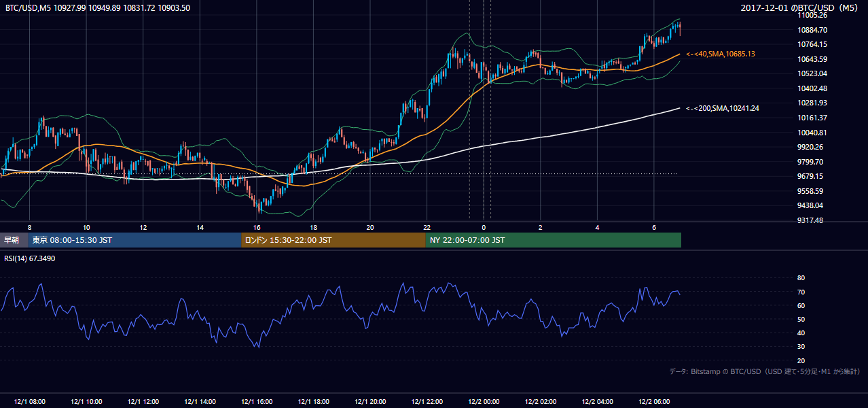The image size is (868, 408).
Task: Click the 12/1 12:00 time label
Action: pyautogui.click(x=143, y=402)
